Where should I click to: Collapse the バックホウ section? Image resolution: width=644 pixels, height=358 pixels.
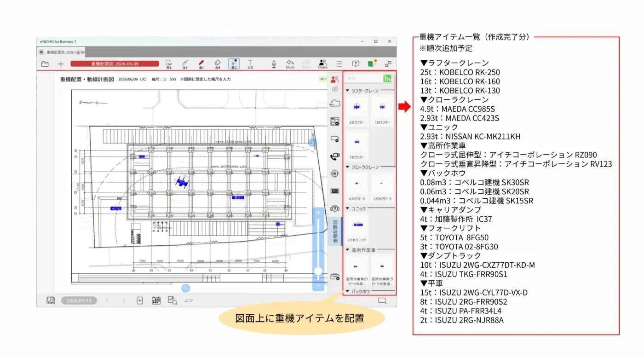(x=348, y=292)
